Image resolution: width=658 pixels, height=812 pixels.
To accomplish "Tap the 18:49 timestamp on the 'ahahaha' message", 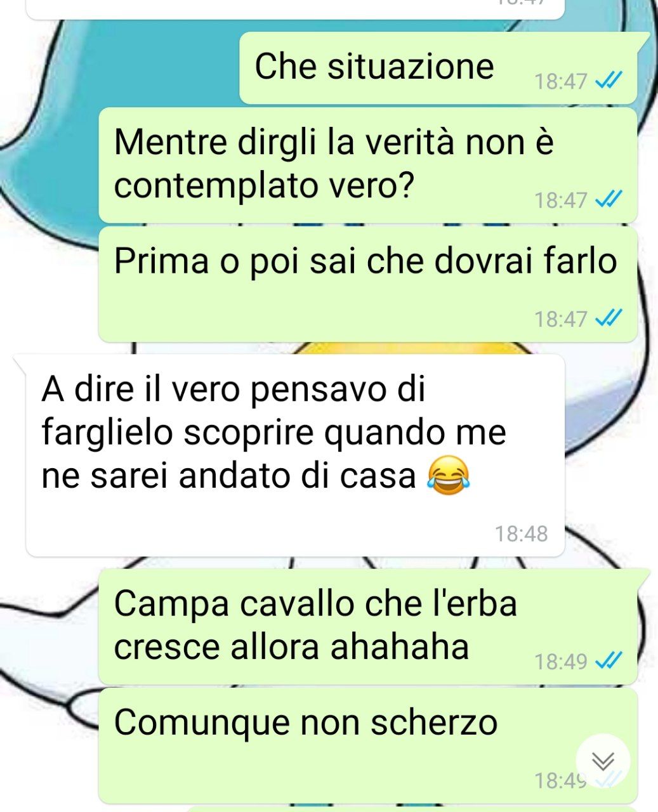I will tap(561, 662).
